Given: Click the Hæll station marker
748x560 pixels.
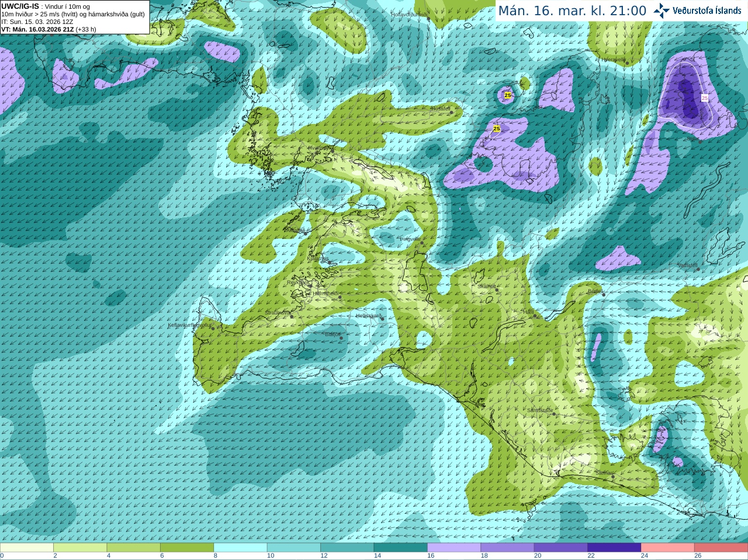Looking at the screenshot, I should tap(535, 316).
